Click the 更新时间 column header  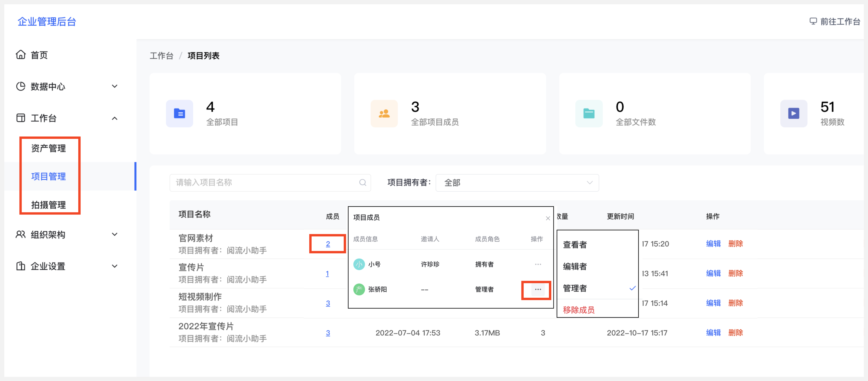click(620, 216)
